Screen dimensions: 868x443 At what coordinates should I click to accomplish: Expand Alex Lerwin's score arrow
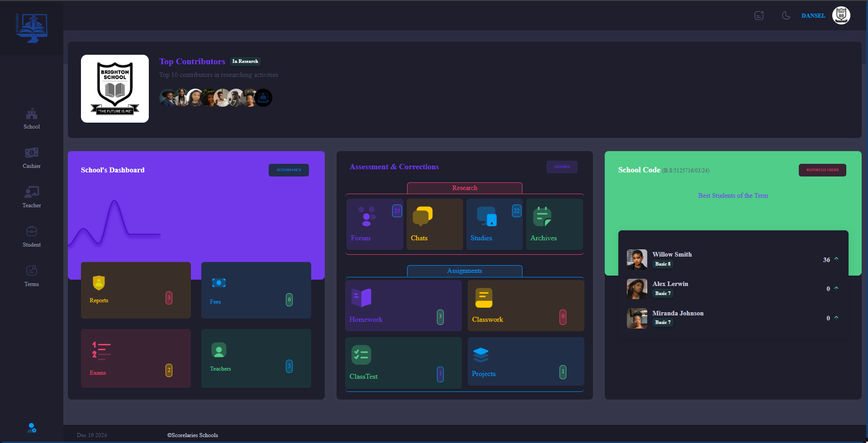pyautogui.click(x=836, y=288)
